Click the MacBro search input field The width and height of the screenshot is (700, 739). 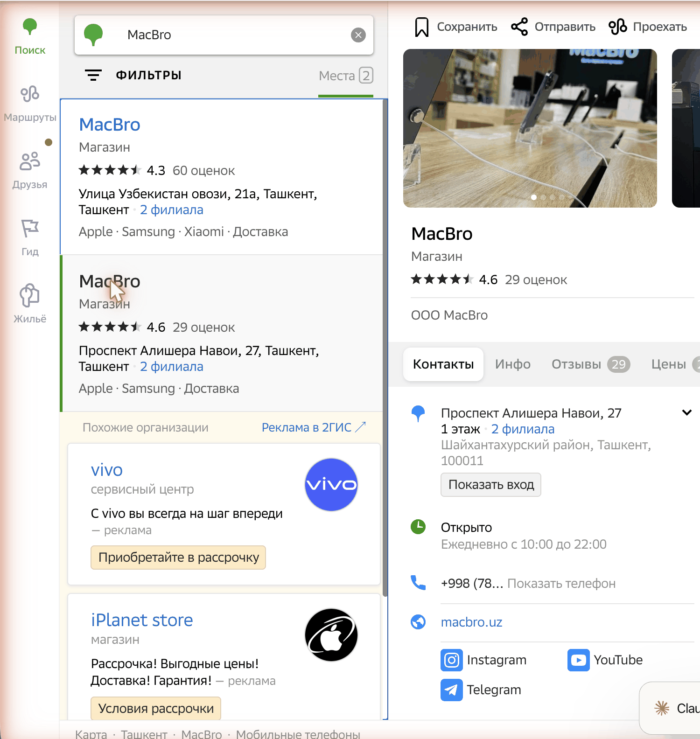click(224, 35)
